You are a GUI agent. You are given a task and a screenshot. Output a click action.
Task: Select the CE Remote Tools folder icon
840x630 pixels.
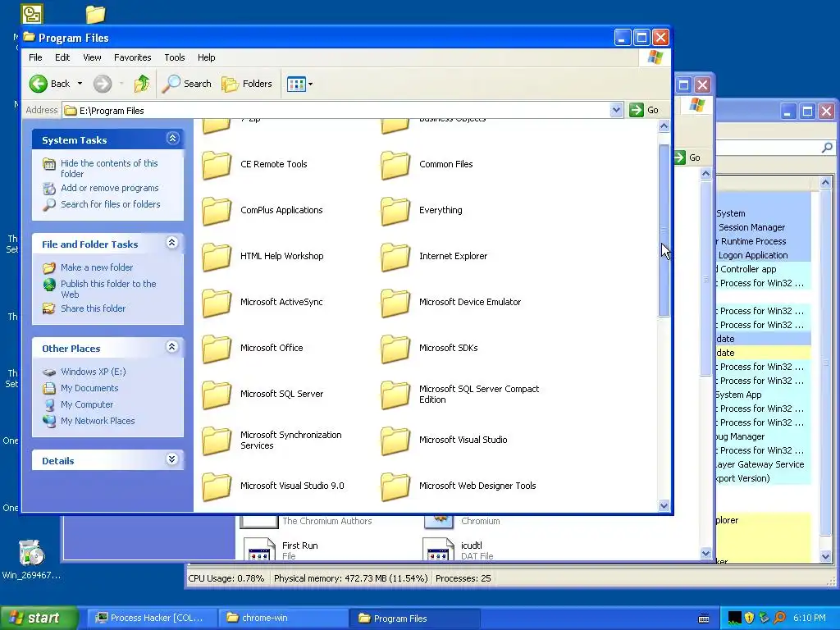coord(217,165)
